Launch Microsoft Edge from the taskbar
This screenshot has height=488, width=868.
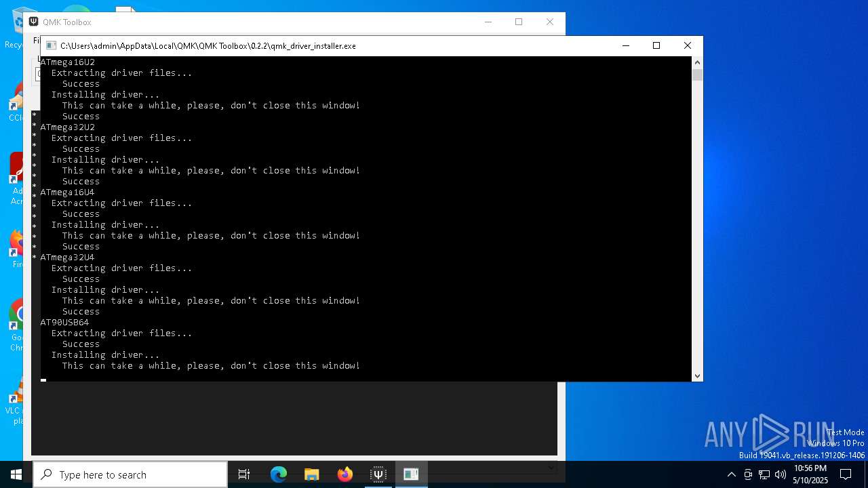coord(279,474)
